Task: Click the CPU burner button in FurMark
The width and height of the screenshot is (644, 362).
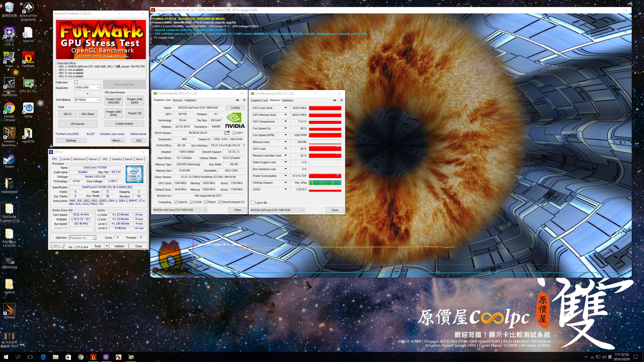Action: (x=77, y=124)
